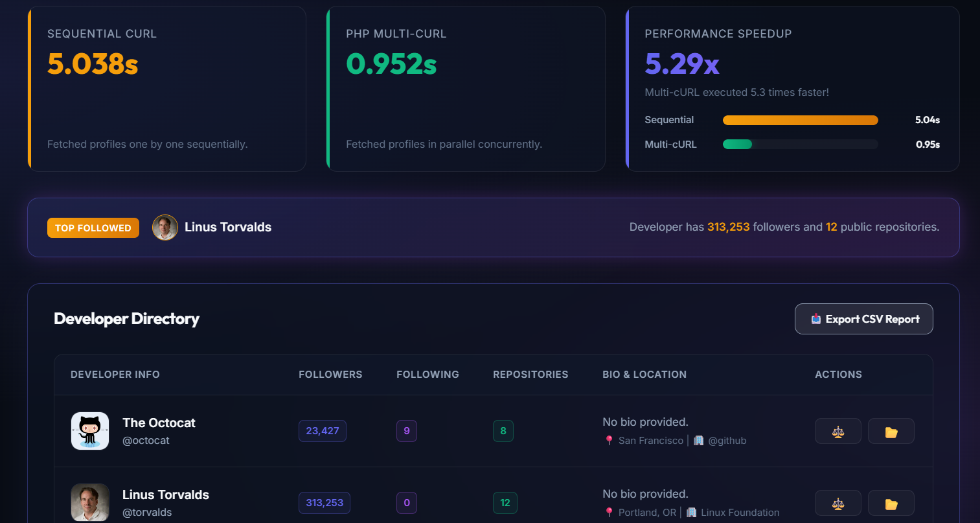Open compare scales action for The Octocat
The width and height of the screenshot is (980, 523).
click(838, 431)
